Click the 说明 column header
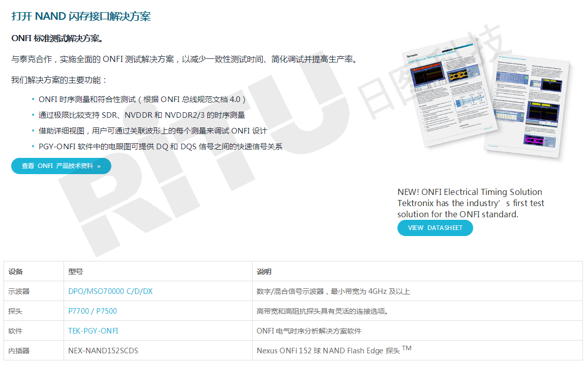Image resolution: width=588 pixels, height=366 pixels. click(264, 272)
